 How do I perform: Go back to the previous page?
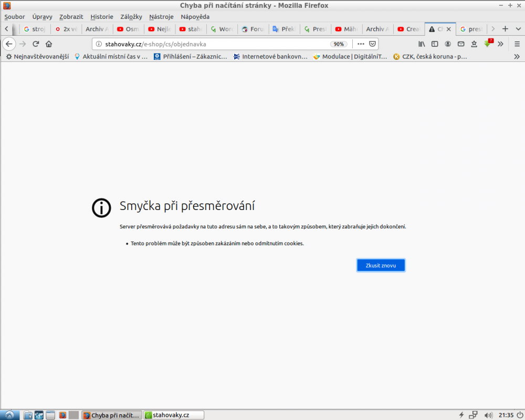point(9,44)
